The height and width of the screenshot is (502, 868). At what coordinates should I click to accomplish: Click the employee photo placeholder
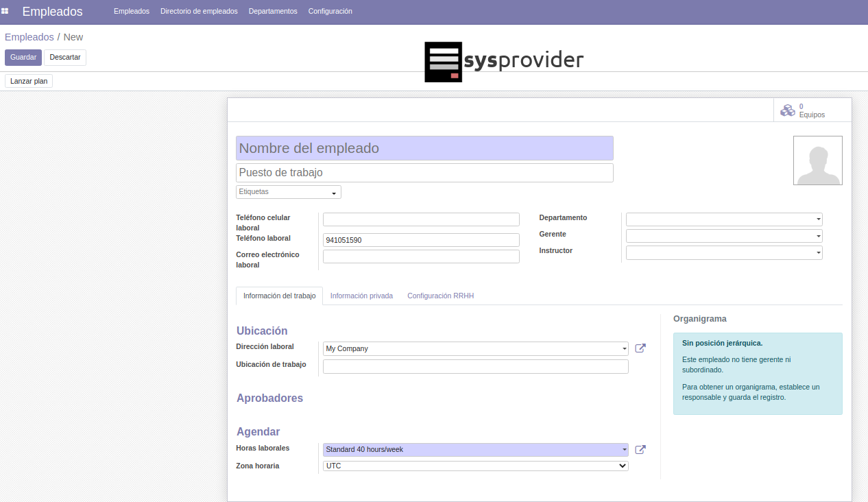817,160
